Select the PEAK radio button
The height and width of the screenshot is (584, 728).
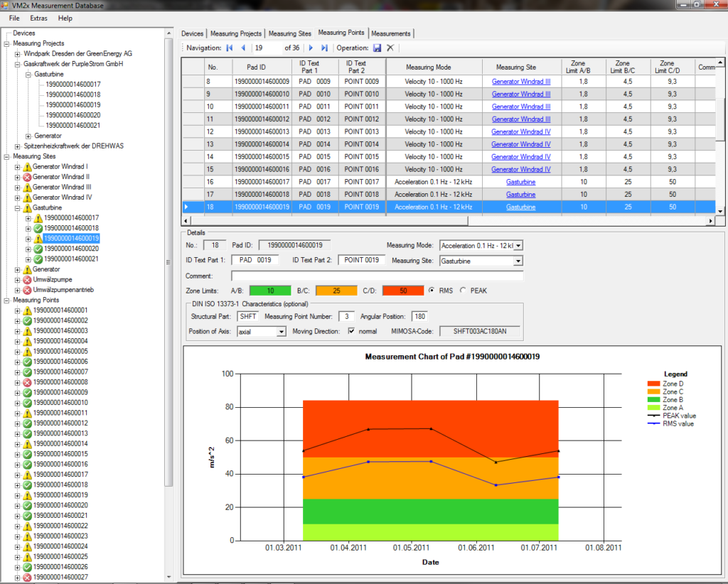[463, 291]
